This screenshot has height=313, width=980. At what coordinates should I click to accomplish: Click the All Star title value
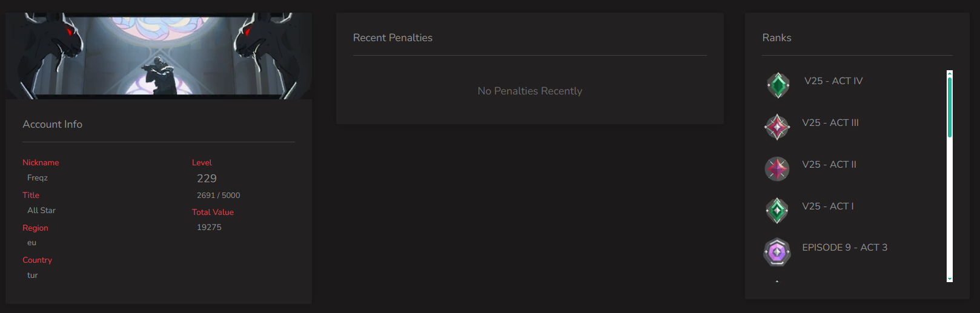(41, 211)
